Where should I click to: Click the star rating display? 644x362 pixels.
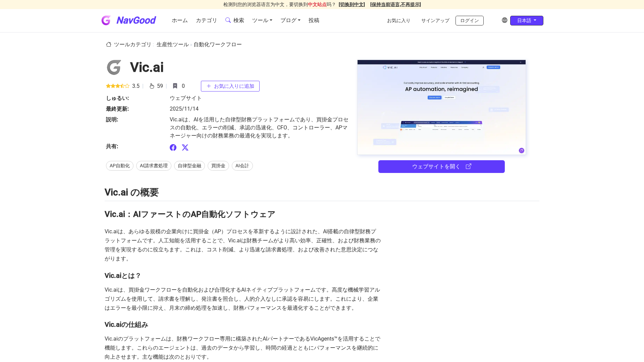pos(118,86)
